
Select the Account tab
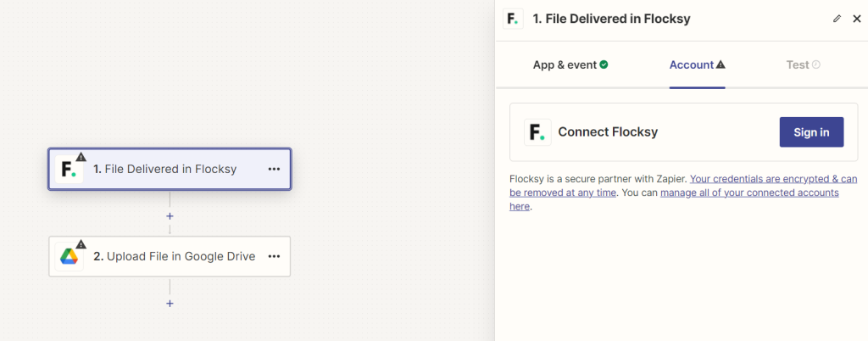pyautogui.click(x=697, y=64)
